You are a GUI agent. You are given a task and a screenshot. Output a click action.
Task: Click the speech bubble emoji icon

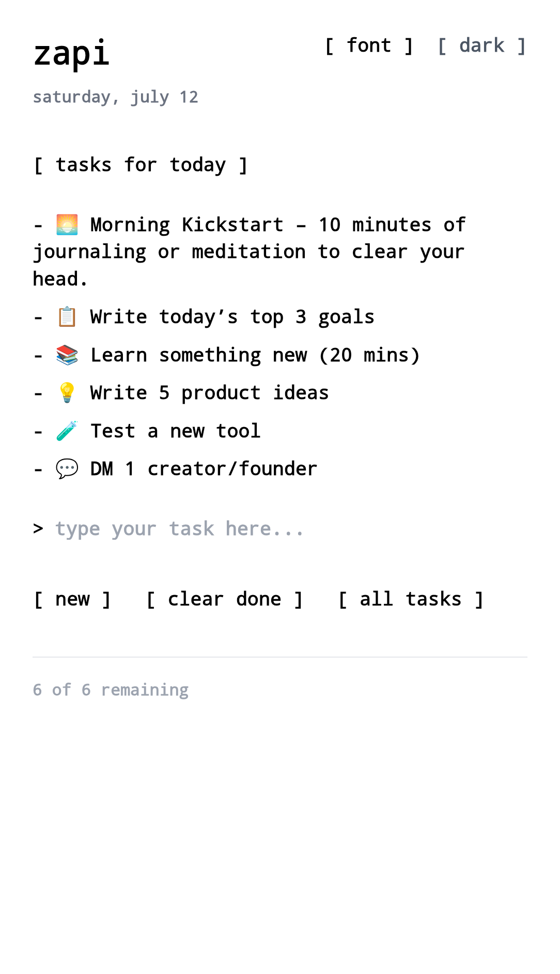(x=67, y=469)
